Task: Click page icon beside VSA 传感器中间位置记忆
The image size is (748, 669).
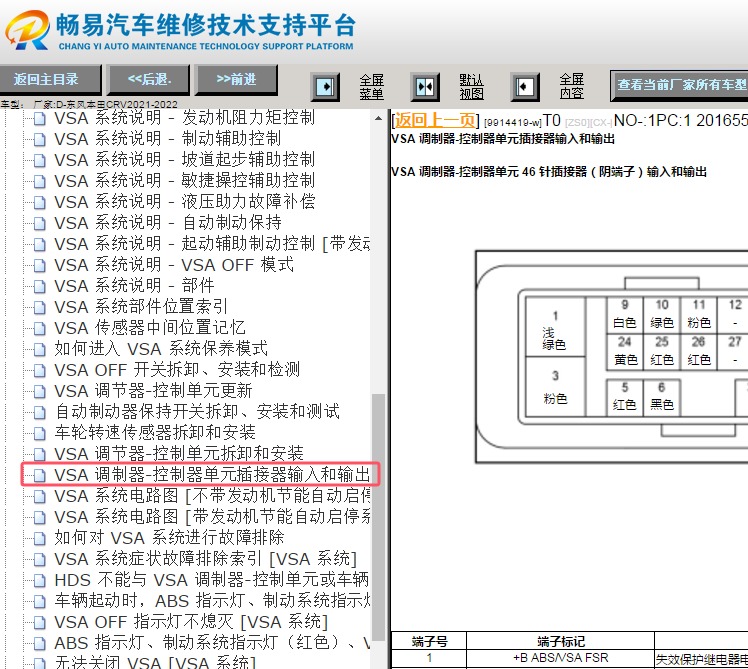Action: coord(40,328)
